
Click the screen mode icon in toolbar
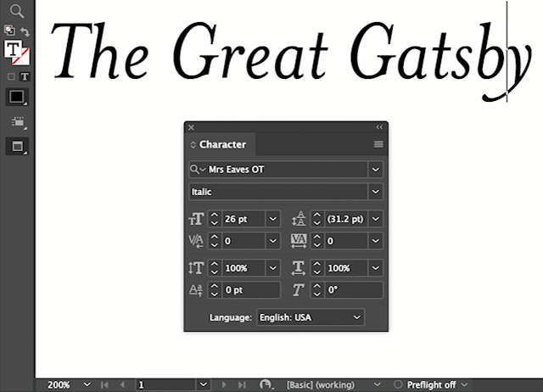16,146
